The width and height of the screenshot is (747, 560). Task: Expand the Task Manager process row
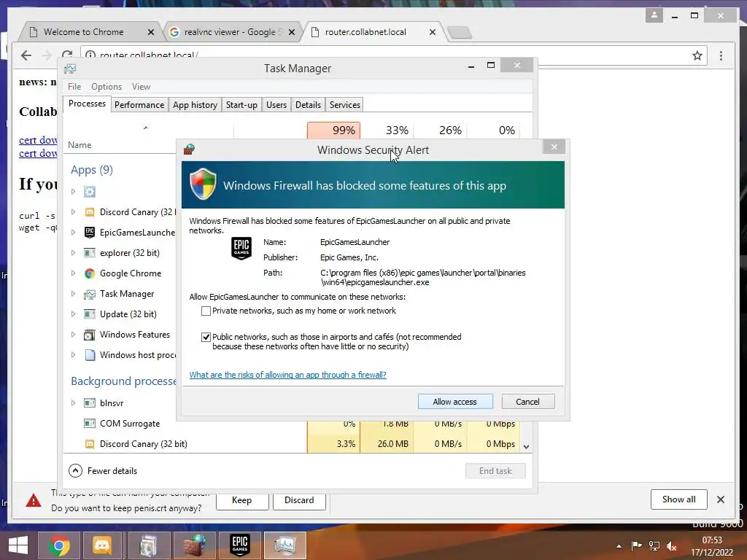74,294
